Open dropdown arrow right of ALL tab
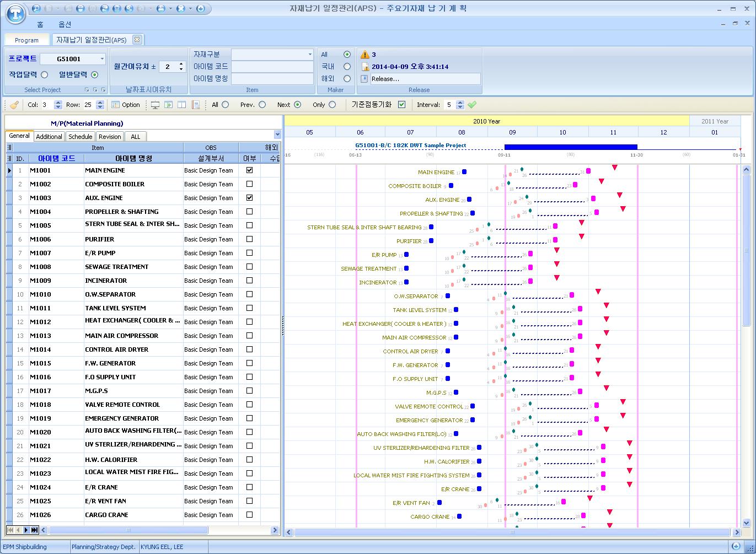The image size is (756, 554). 277,135
